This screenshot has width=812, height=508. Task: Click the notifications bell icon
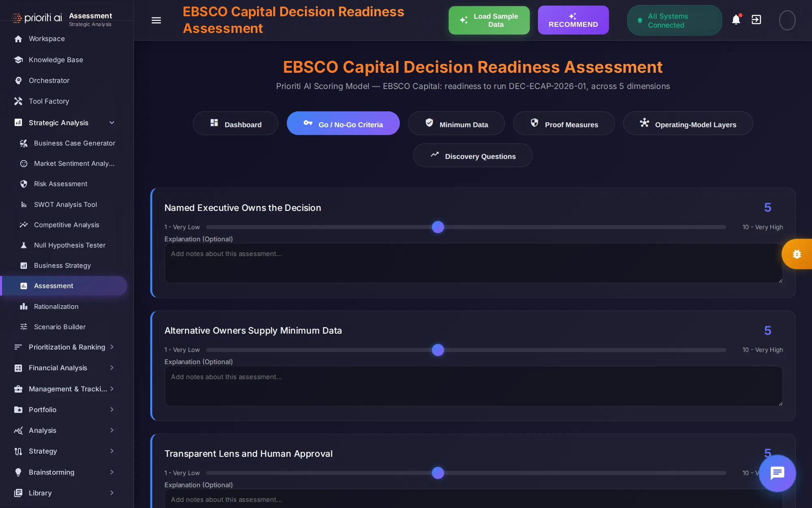[736, 20]
